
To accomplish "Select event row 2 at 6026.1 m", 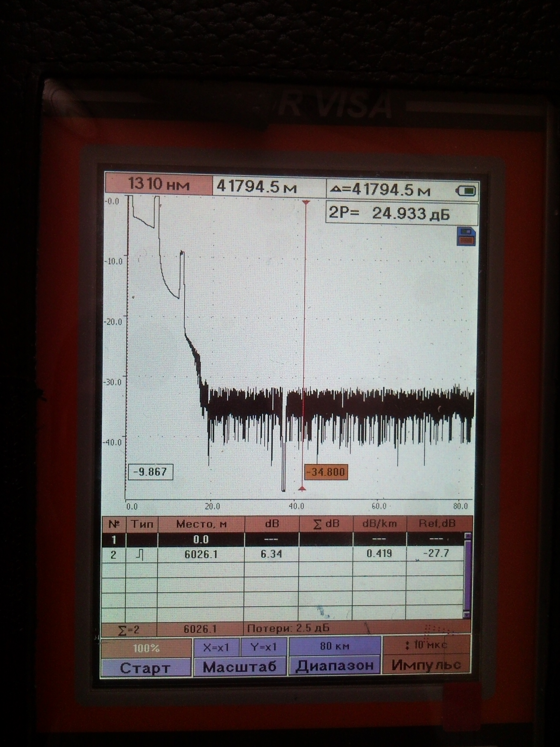I will [283, 554].
